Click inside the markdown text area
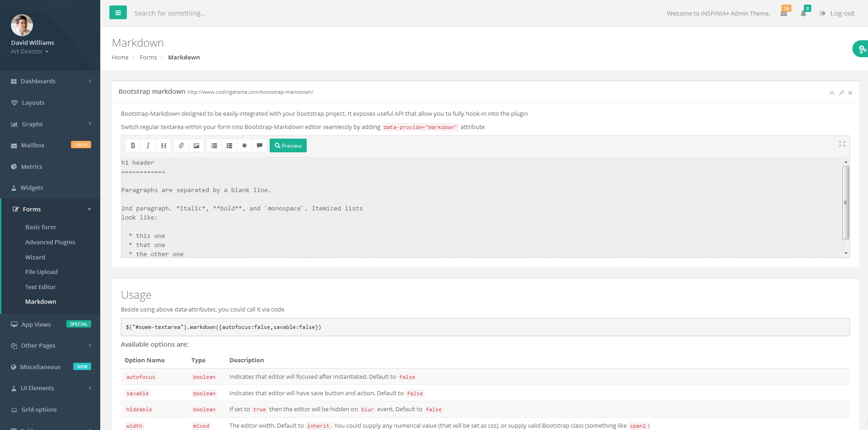This screenshot has width=868, height=430. (481, 208)
